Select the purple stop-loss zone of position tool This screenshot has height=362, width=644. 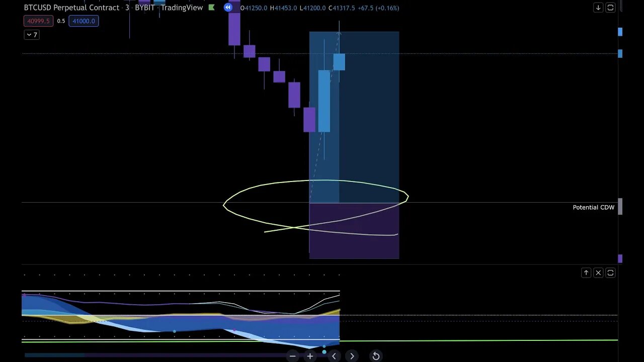[x=354, y=231]
